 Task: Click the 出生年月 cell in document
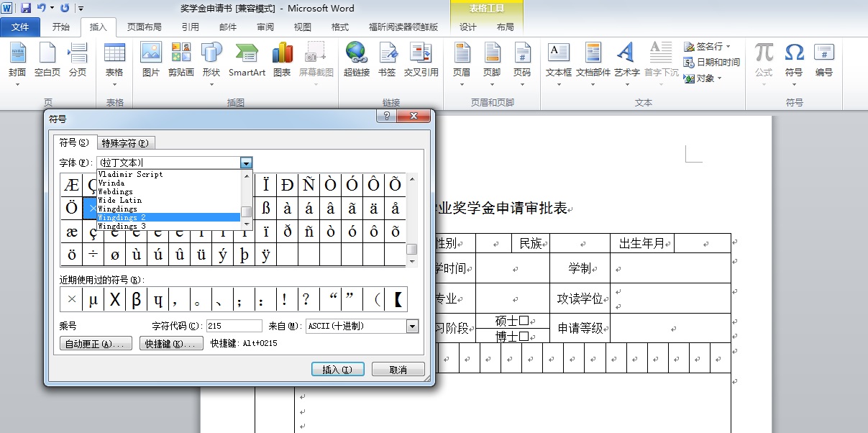pos(642,243)
